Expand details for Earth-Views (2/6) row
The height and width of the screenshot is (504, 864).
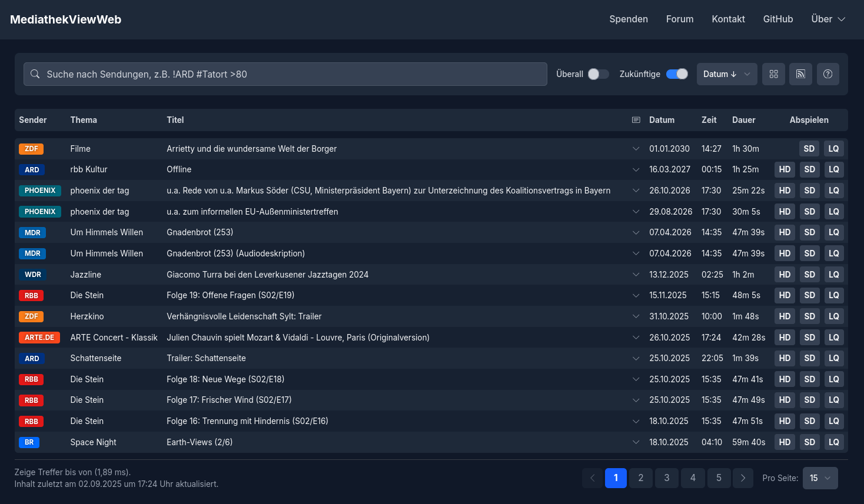pos(636,442)
